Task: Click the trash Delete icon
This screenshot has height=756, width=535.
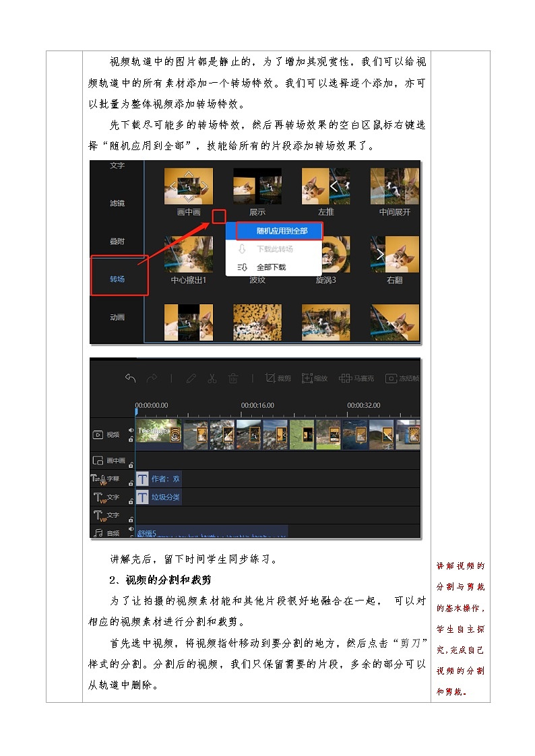Action: click(233, 378)
